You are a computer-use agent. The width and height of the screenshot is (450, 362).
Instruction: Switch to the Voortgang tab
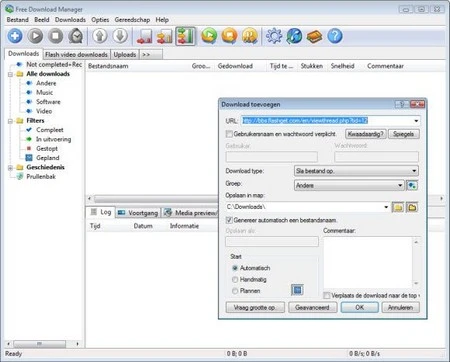tap(138, 213)
